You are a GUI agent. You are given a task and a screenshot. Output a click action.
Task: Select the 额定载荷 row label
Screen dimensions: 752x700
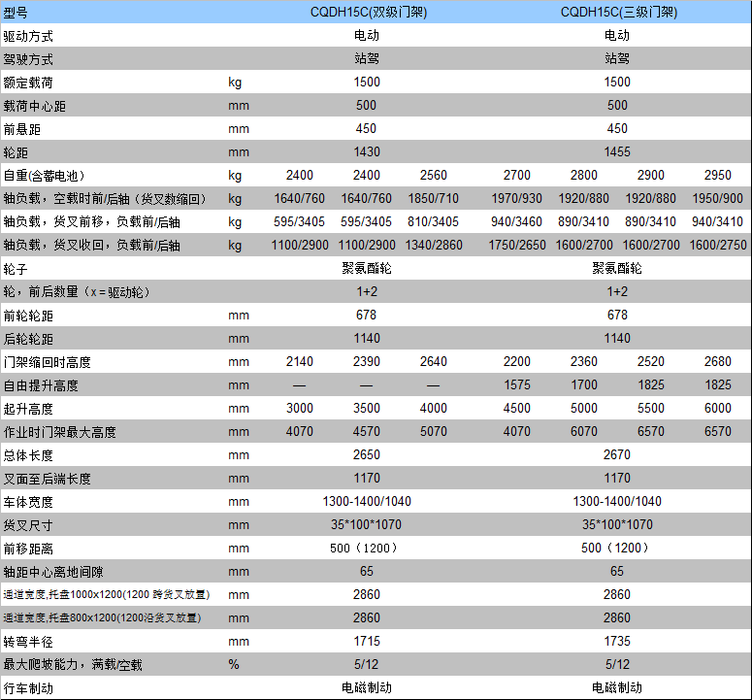click(x=29, y=83)
